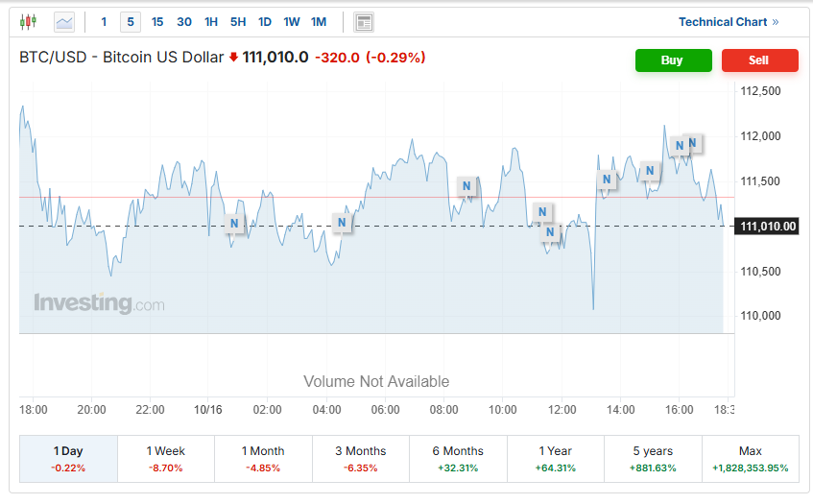The height and width of the screenshot is (504, 813).
Task: Open the news marker near 04:00
Action: point(342,224)
